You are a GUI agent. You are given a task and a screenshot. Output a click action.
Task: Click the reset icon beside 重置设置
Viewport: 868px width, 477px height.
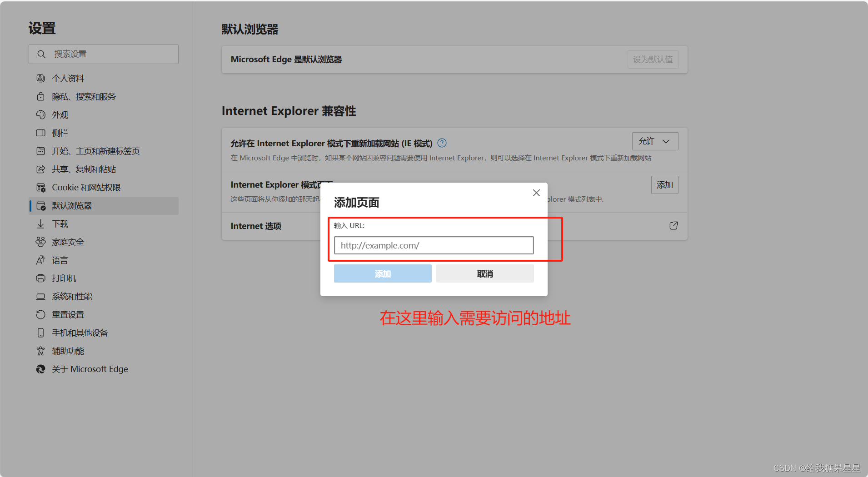tap(41, 314)
